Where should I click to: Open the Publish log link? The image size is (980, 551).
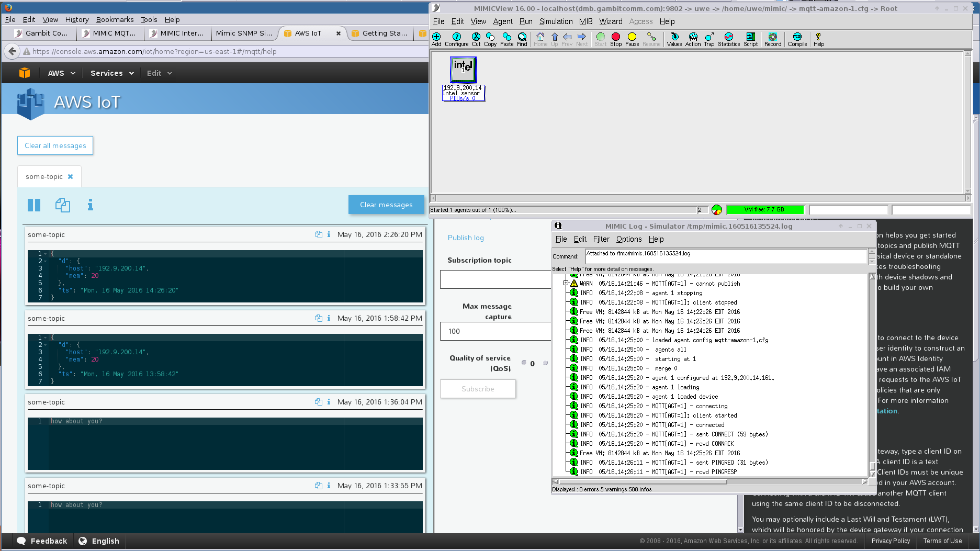[x=466, y=238]
